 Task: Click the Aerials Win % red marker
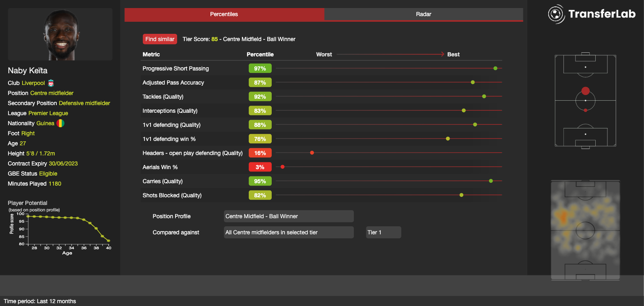pyautogui.click(x=283, y=167)
